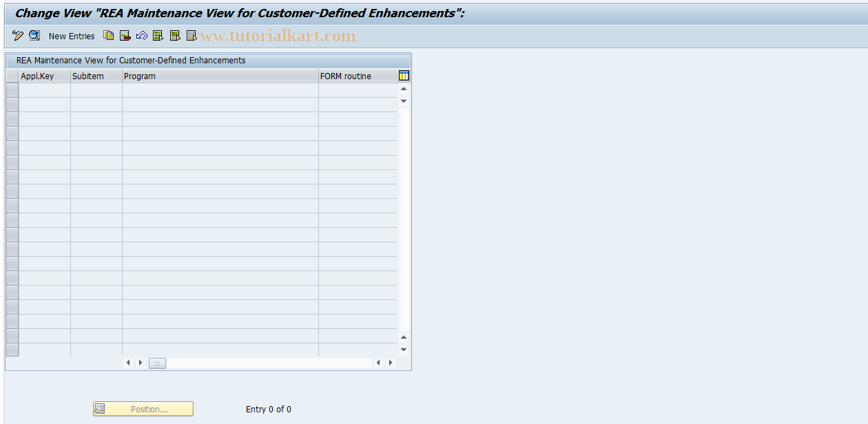Click the leftmost left arrow of horizontal scrollbar
This screenshot has height=424, width=868.
(128, 363)
